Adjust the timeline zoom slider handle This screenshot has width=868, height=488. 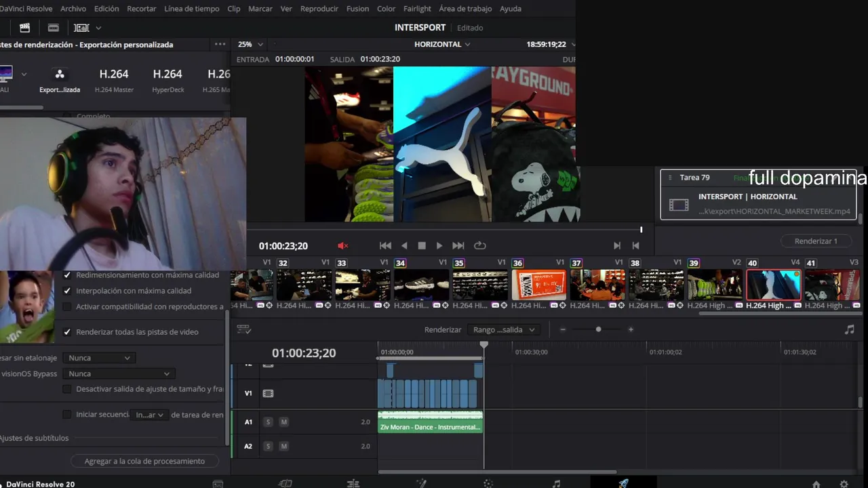pos(598,329)
